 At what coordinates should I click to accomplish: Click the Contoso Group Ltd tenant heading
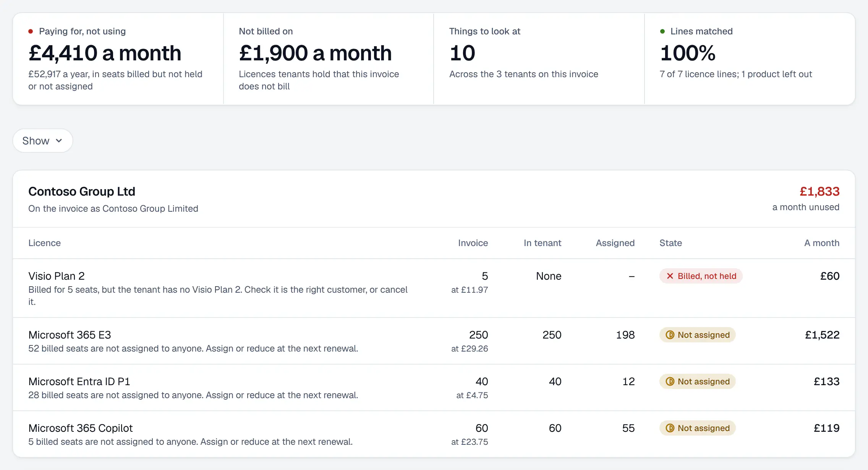(82, 191)
